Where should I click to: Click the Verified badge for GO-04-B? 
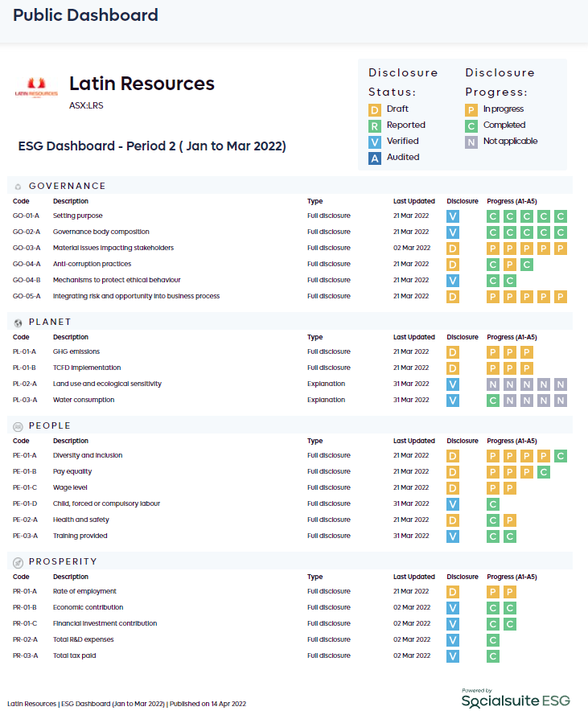453,281
